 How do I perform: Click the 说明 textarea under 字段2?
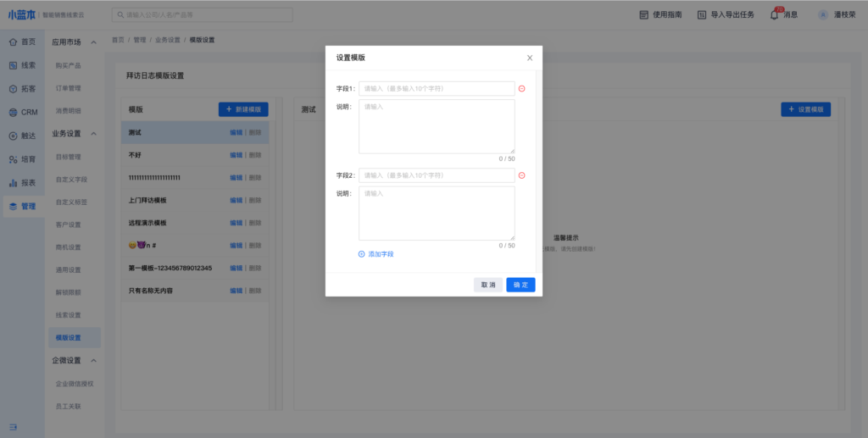[x=437, y=213]
